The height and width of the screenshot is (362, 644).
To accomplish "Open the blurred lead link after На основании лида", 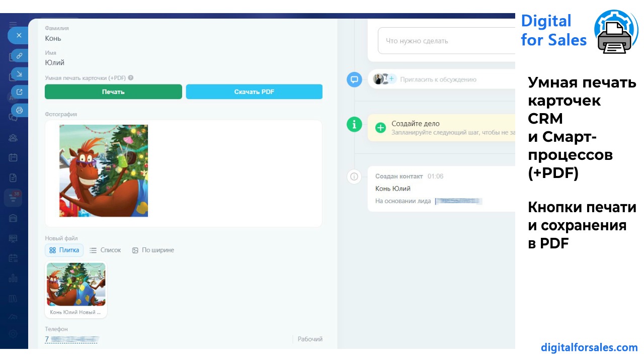I will tap(459, 201).
